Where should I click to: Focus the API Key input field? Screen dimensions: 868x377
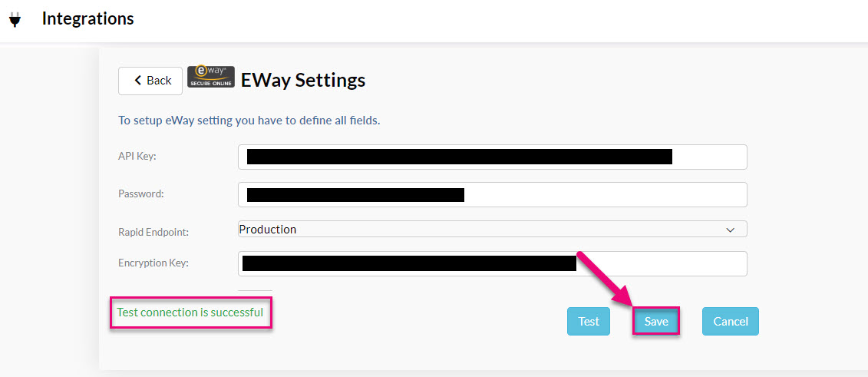(492, 157)
